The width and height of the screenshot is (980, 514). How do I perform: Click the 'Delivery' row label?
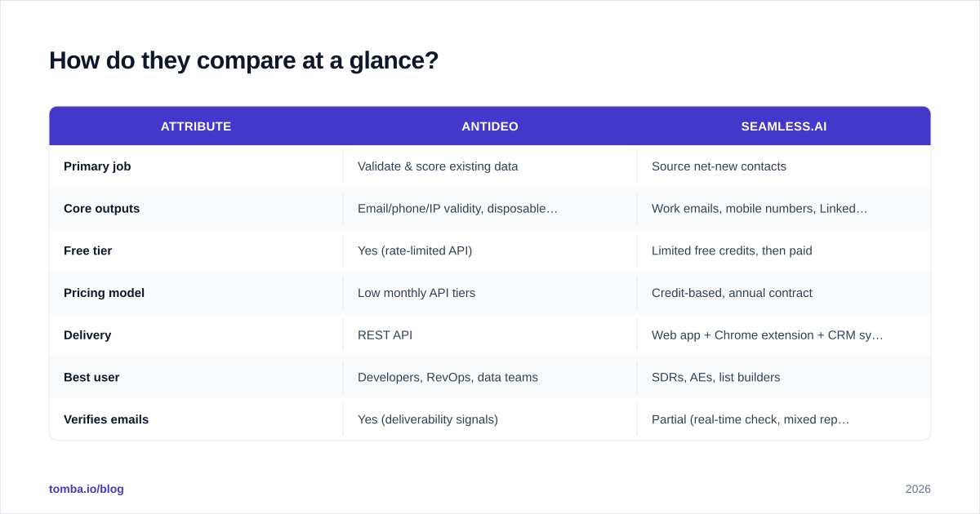(x=87, y=335)
